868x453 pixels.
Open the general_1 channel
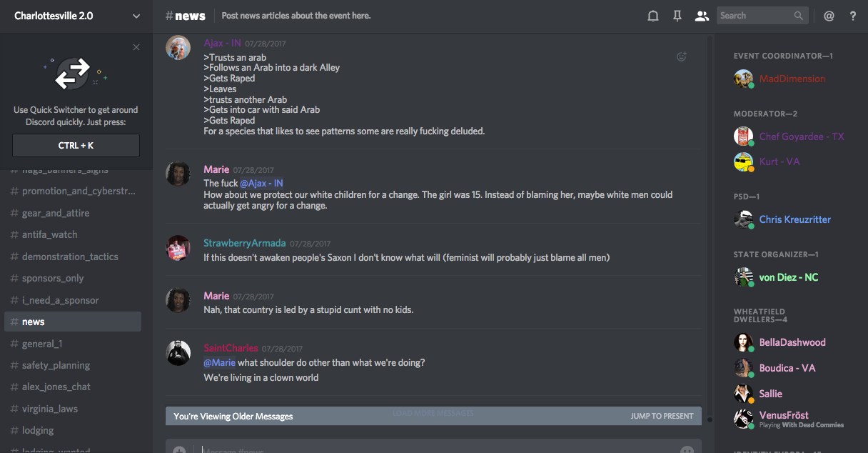click(x=42, y=344)
